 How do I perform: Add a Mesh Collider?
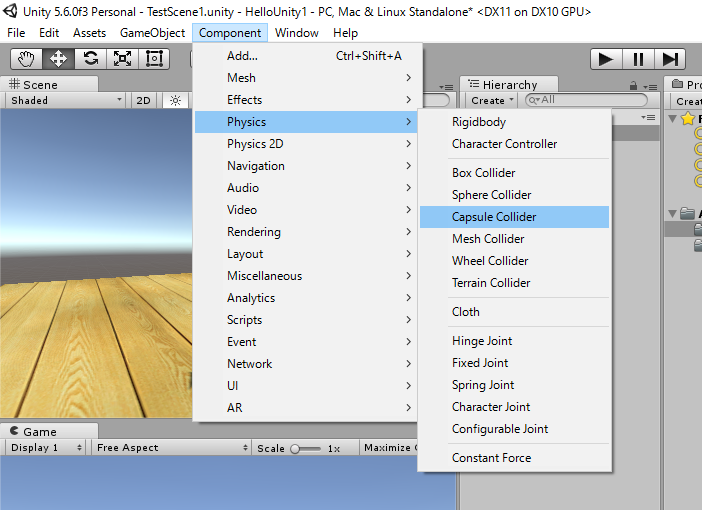click(514, 239)
